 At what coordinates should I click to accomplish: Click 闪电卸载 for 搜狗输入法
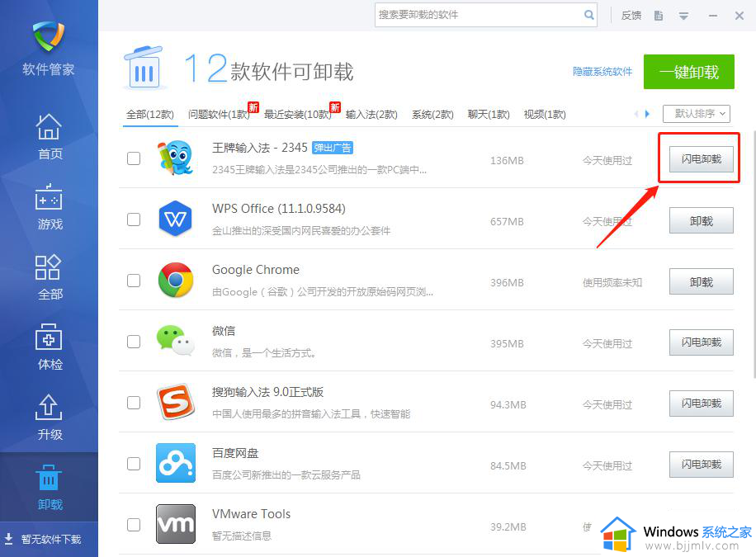(x=701, y=404)
